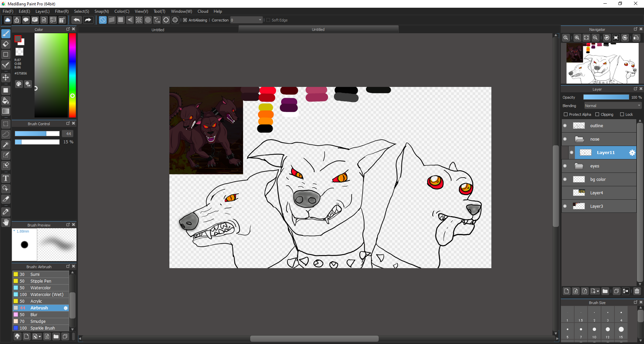This screenshot has width=644, height=344.
Task: Adjust the layer Opacity slider
Action: click(606, 97)
